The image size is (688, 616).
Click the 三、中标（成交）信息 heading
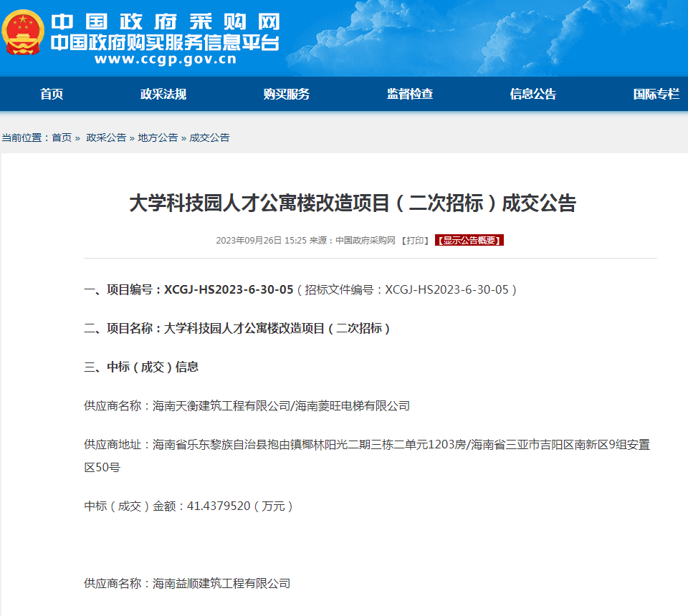click(141, 367)
